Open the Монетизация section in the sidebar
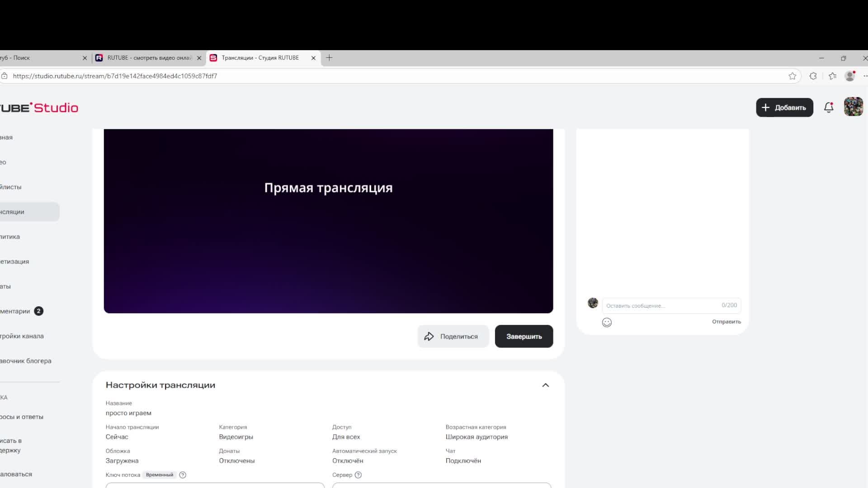 tap(14, 261)
